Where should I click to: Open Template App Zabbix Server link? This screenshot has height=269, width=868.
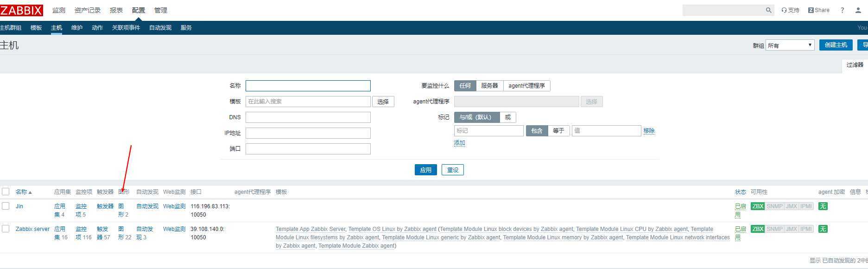(x=310, y=229)
